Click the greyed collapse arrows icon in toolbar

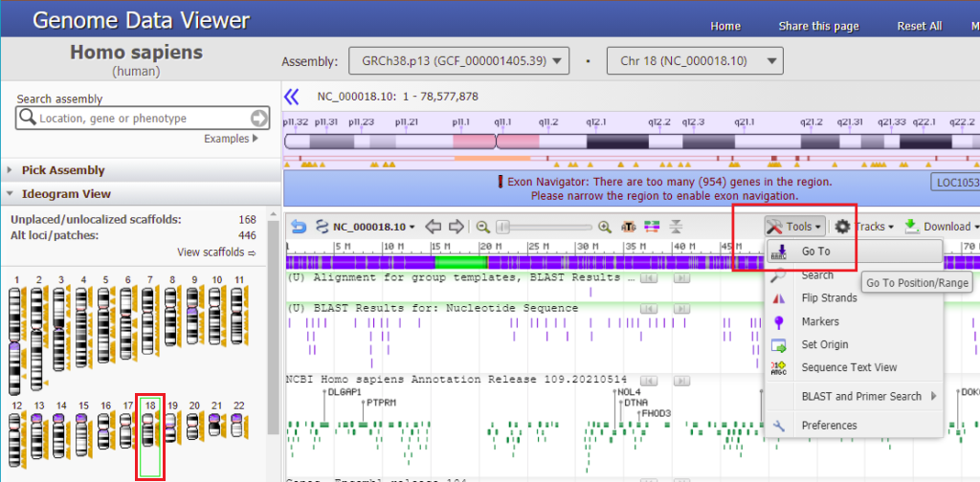point(676,227)
